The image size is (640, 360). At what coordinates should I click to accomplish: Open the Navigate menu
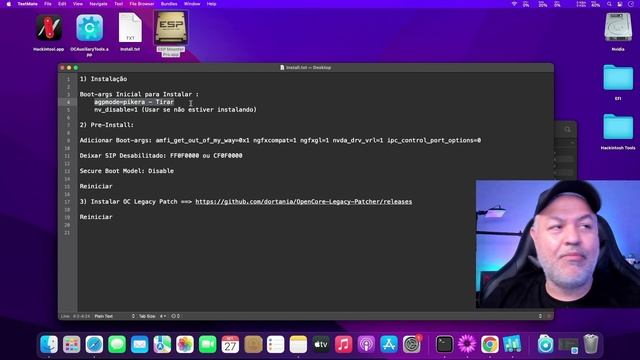point(98,4)
